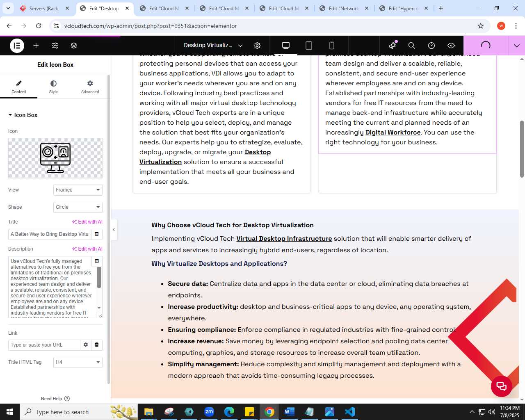
Task: Open the Structure layers icon
Action: 74,46
